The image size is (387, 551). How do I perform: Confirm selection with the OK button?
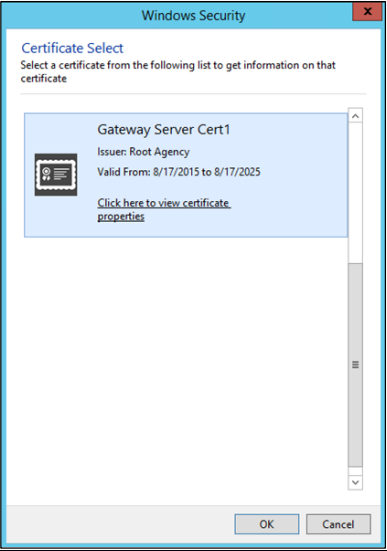(x=267, y=524)
